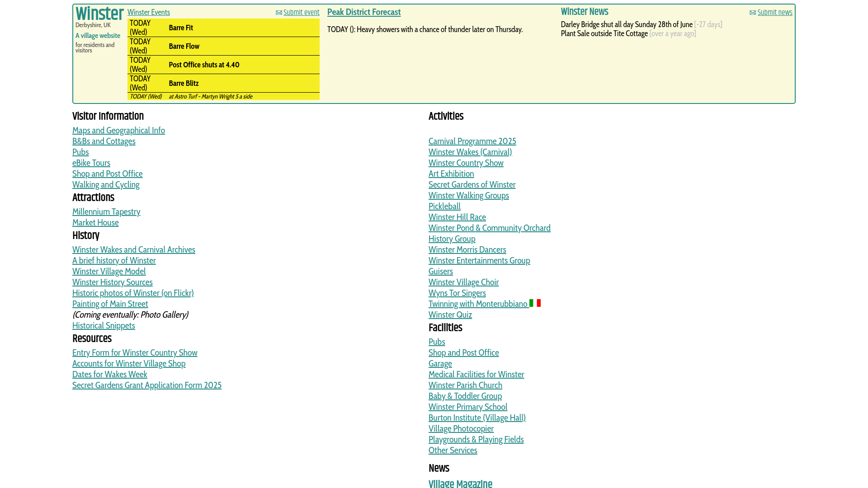Screen dimensions: 868x488
Task: Click the Winster site title logo
Action: (x=99, y=14)
